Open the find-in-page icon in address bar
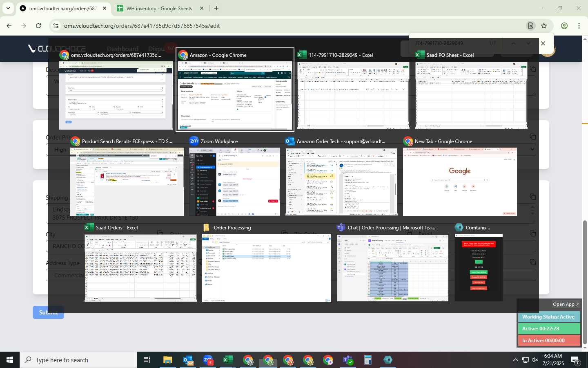The height and width of the screenshot is (368, 588). (530, 26)
